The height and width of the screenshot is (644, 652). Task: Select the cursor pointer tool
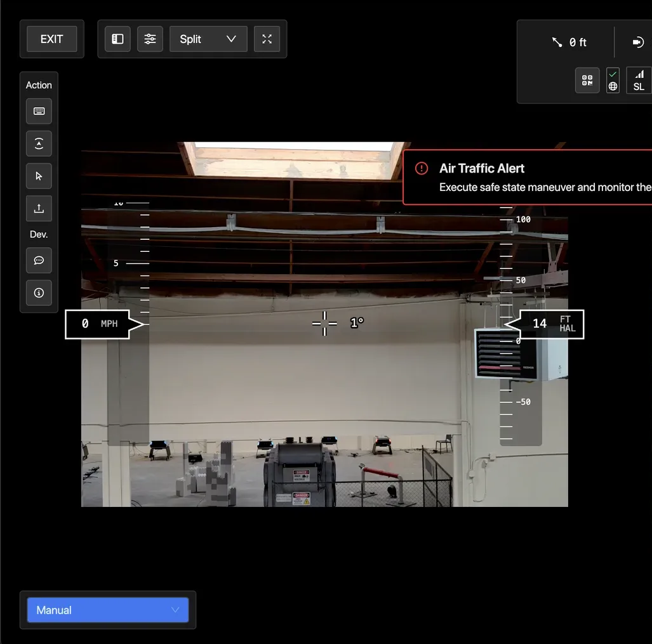(x=39, y=176)
